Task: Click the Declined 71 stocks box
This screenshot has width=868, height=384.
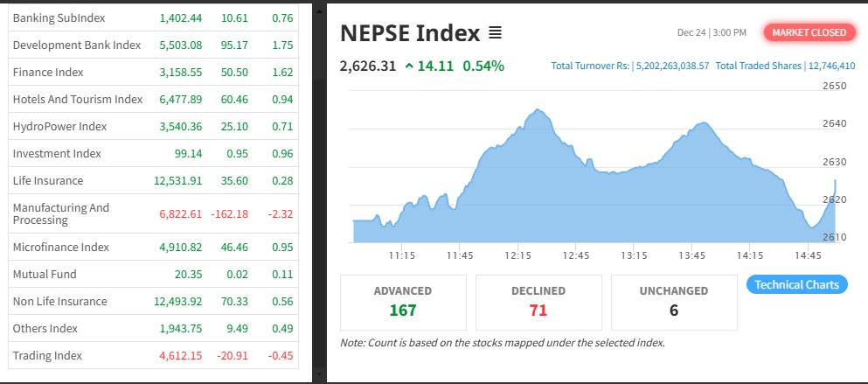Action: tap(538, 301)
